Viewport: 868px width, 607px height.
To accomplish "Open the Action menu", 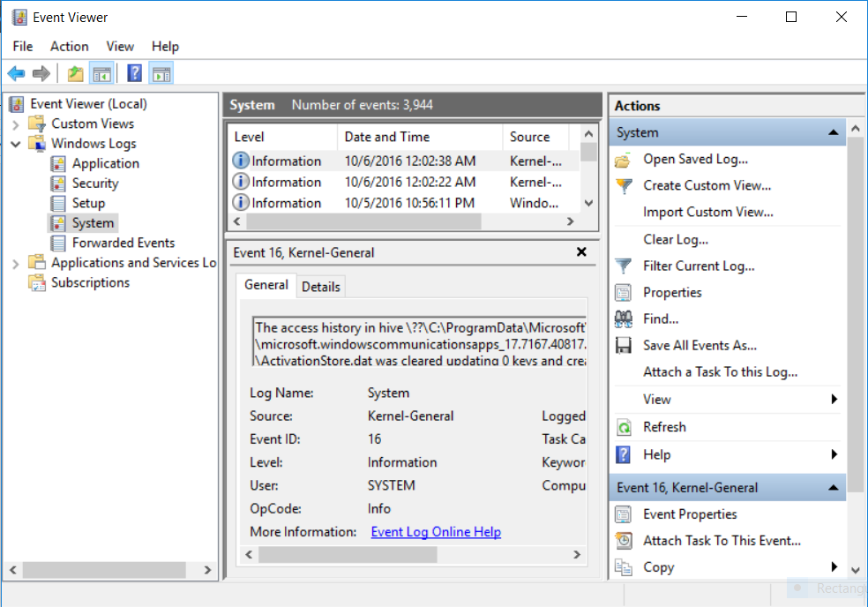I will click(x=69, y=47).
